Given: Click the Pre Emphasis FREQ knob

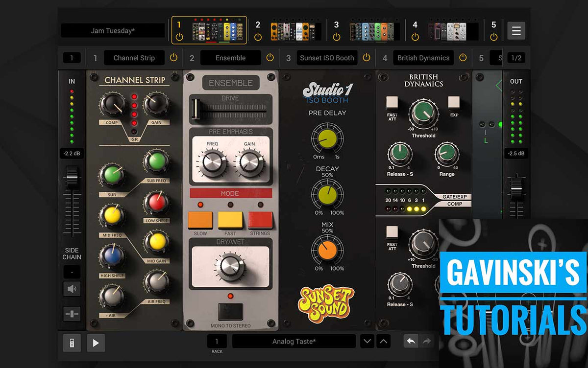Looking at the screenshot, I should 212,162.
